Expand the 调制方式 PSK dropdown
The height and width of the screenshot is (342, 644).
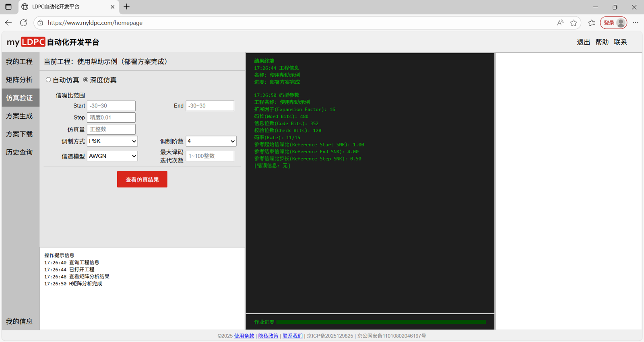click(112, 141)
